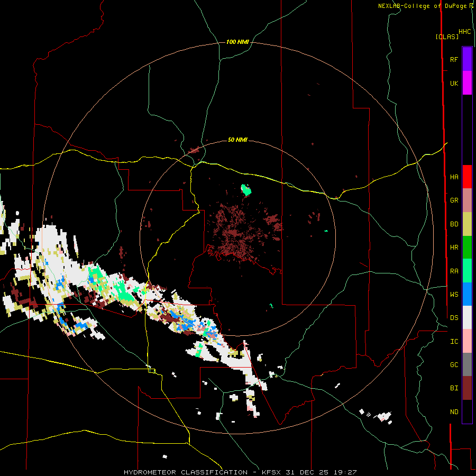Click the green rain echo north of radar center

tap(246, 190)
